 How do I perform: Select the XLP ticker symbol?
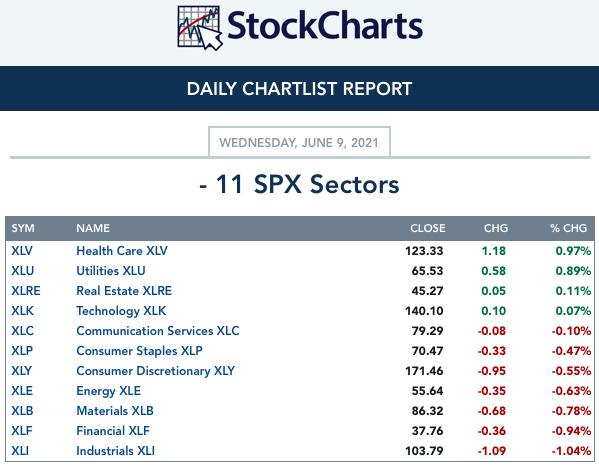pyautogui.click(x=22, y=351)
